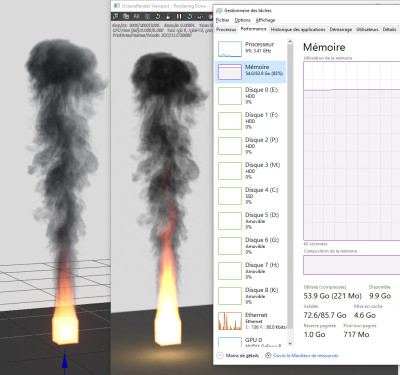This screenshot has width=400, height=375.
Task: Click scroll-up arrow of performance list scrollbar
Action: 290,42
